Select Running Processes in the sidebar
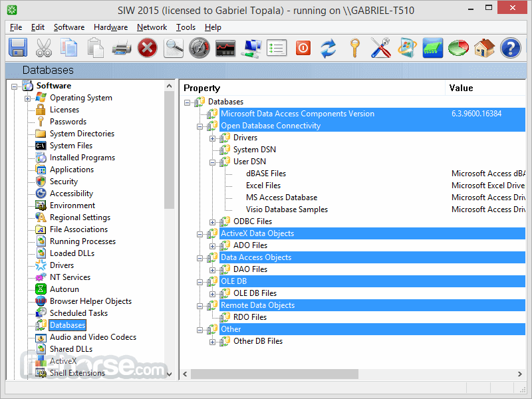 [x=82, y=241]
